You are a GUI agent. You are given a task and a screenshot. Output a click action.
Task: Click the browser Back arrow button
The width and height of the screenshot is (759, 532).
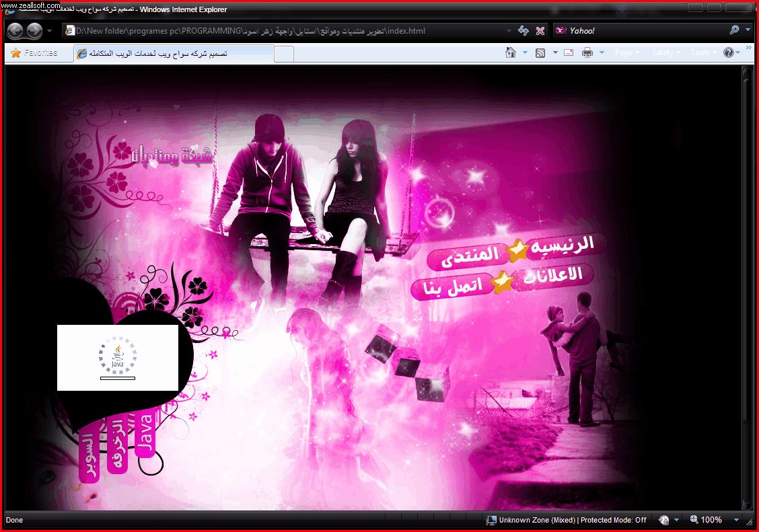point(15,31)
